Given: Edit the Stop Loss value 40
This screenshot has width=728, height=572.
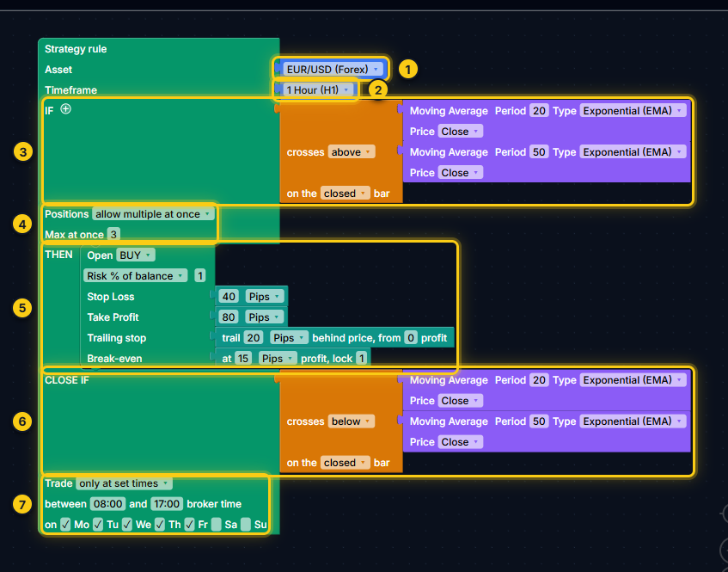Looking at the screenshot, I should click(229, 297).
